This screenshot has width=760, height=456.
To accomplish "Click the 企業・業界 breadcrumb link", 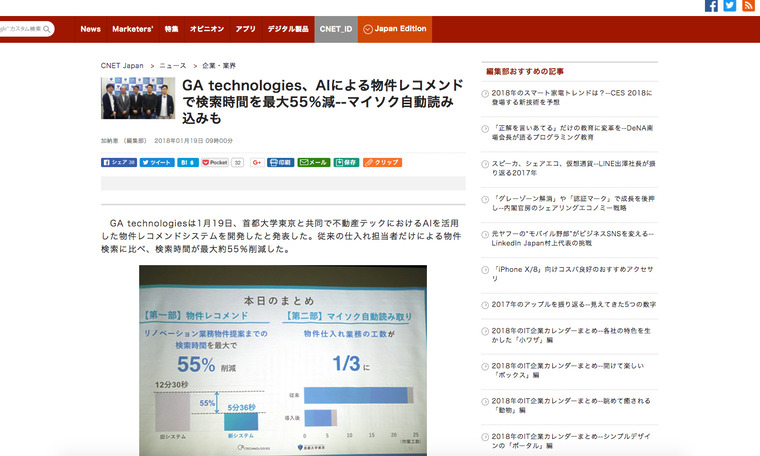I will [220, 65].
